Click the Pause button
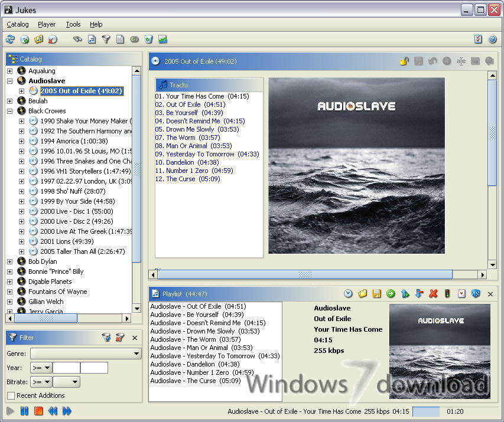The height and width of the screenshot is (422, 504). 24,411
